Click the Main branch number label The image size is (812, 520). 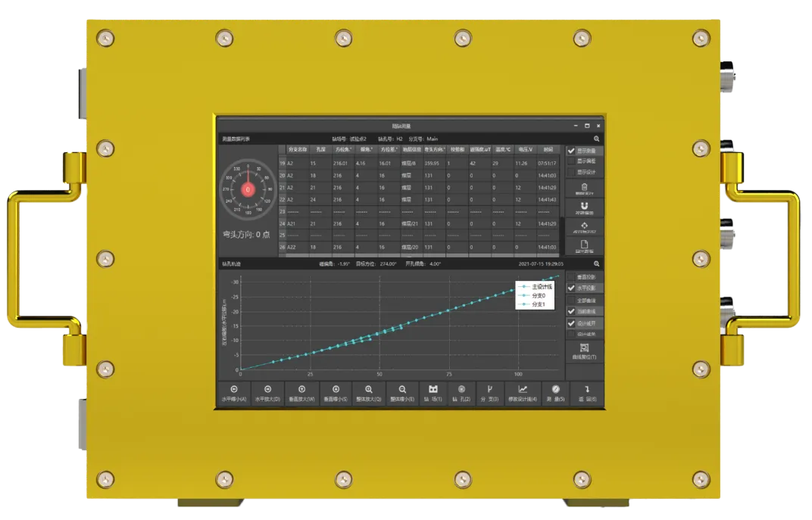[x=433, y=139]
